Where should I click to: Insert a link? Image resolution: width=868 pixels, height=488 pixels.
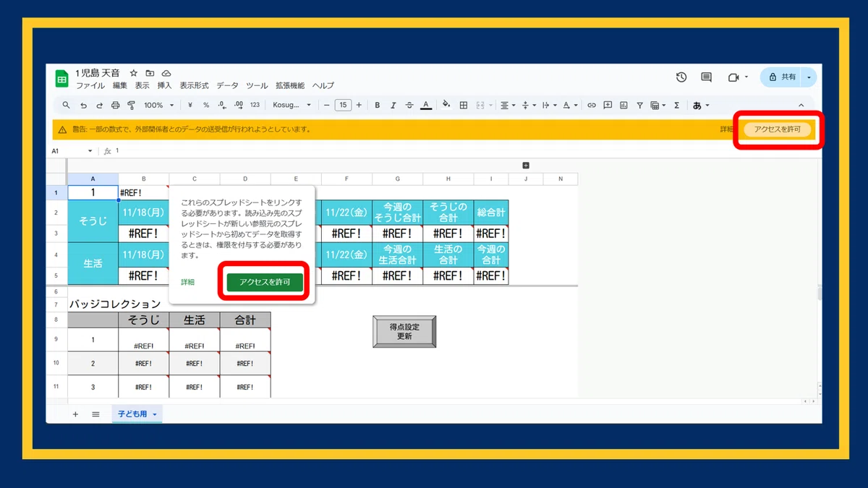pos(591,106)
